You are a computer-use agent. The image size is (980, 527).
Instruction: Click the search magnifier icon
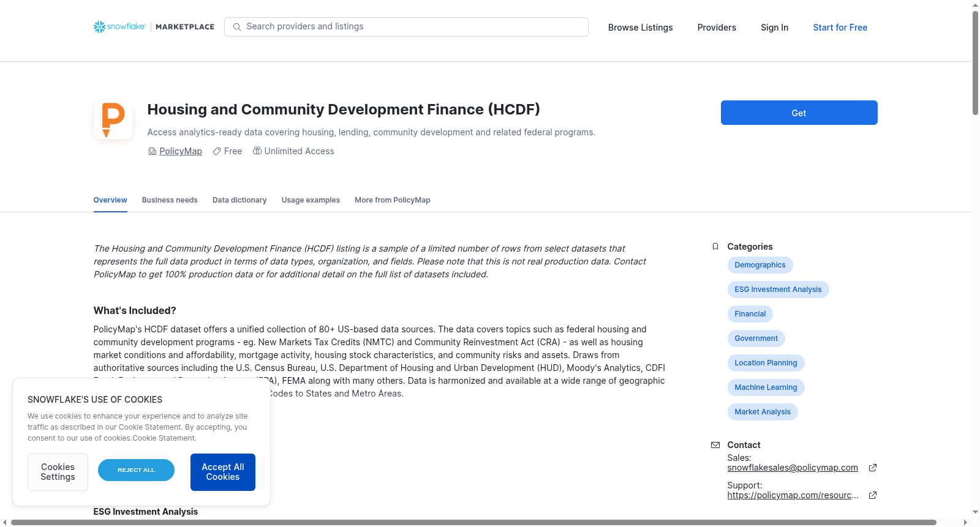pos(237,27)
